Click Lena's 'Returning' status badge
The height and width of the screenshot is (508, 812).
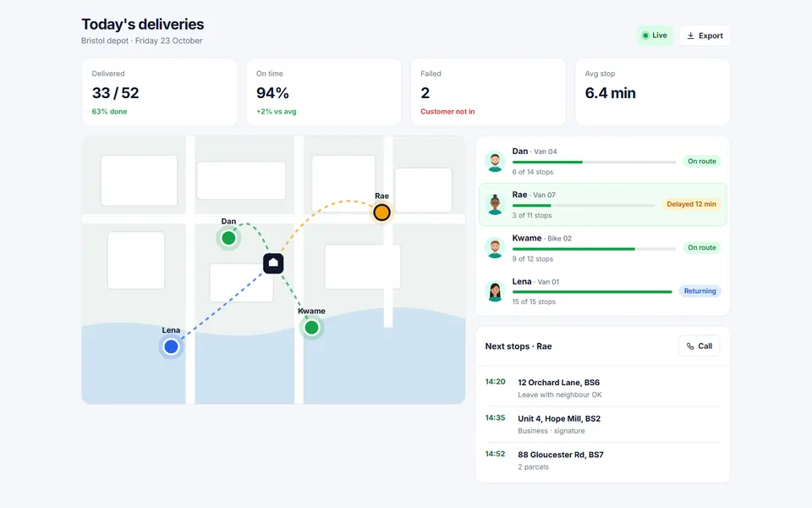click(700, 291)
